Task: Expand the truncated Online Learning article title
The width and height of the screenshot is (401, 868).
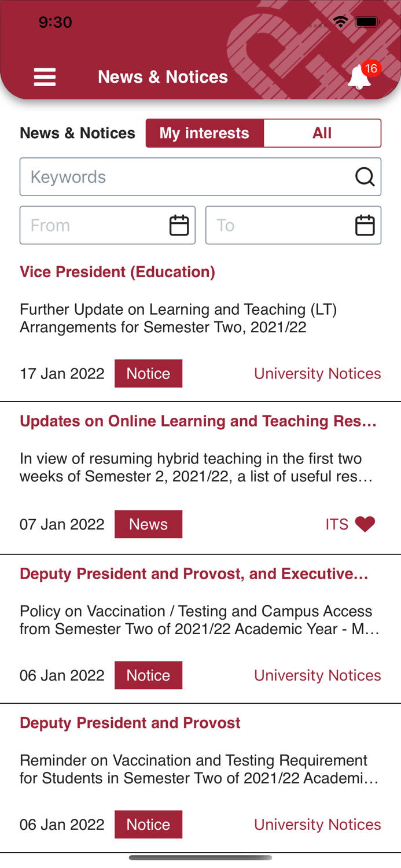Action: 199,421
